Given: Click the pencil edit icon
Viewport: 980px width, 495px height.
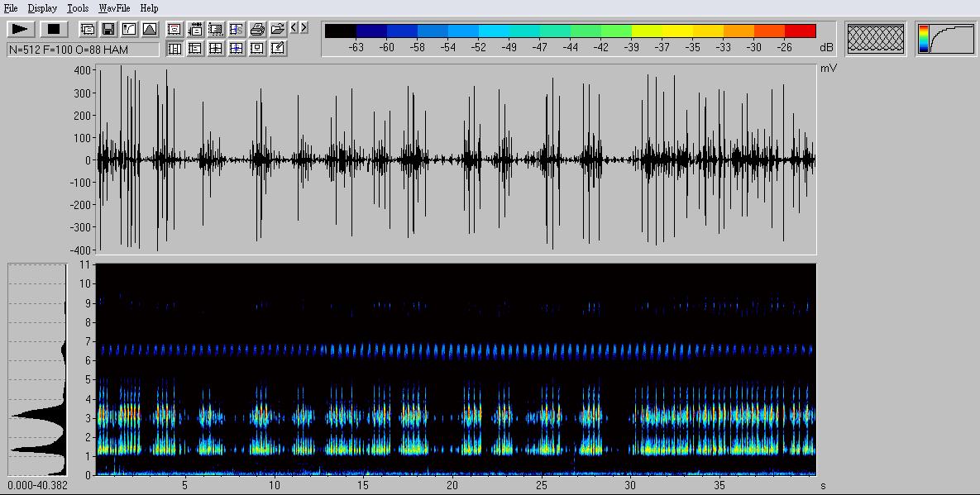Looking at the screenshot, I should pos(278,49).
